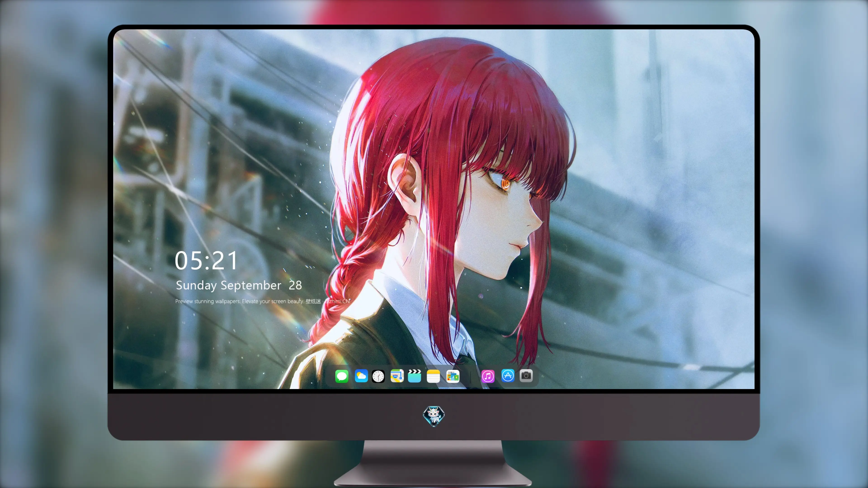
Task: Open the App Store from the dock
Action: 508,375
